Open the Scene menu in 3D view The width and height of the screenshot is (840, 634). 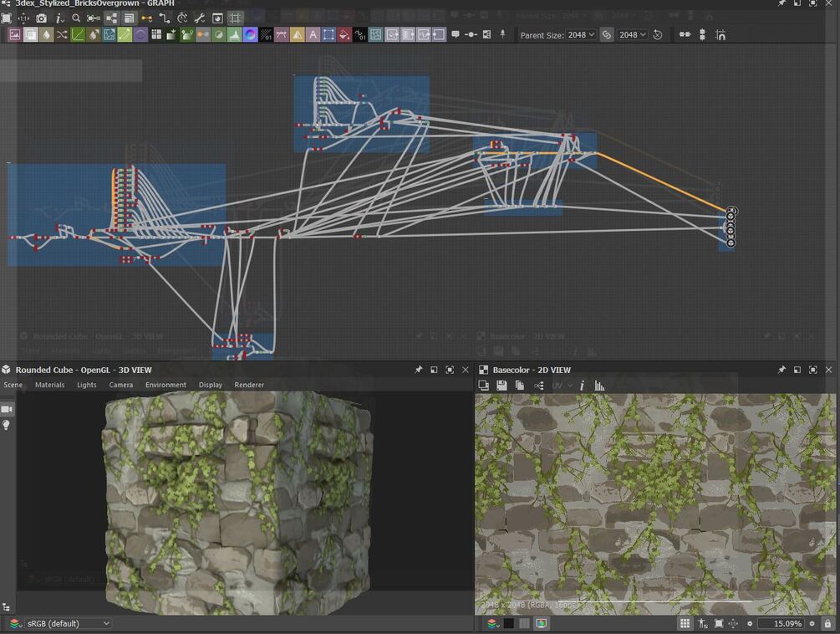point(13,385)
